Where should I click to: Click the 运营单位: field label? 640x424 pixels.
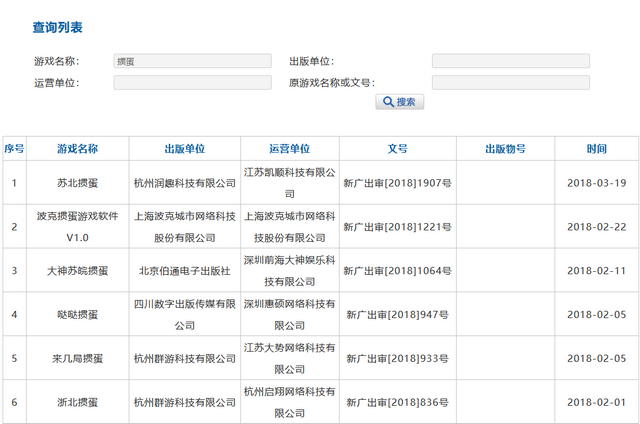point(57,83)
